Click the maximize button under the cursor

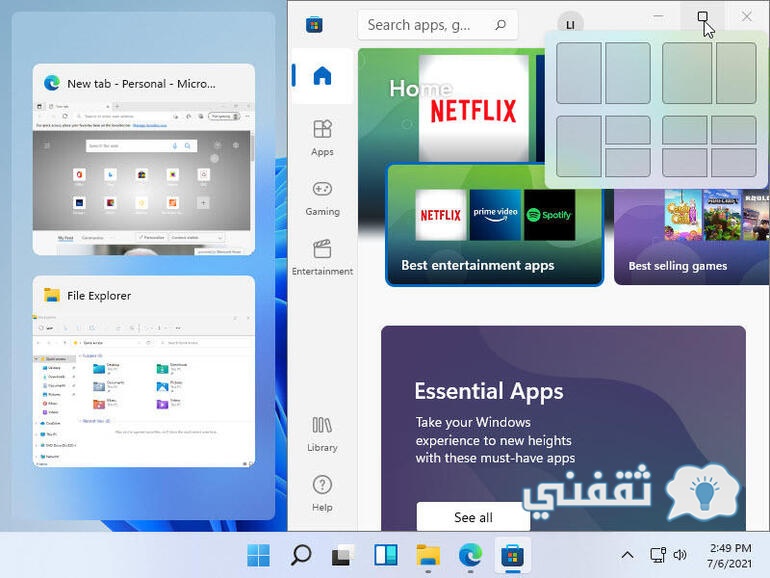coord(702,16)
